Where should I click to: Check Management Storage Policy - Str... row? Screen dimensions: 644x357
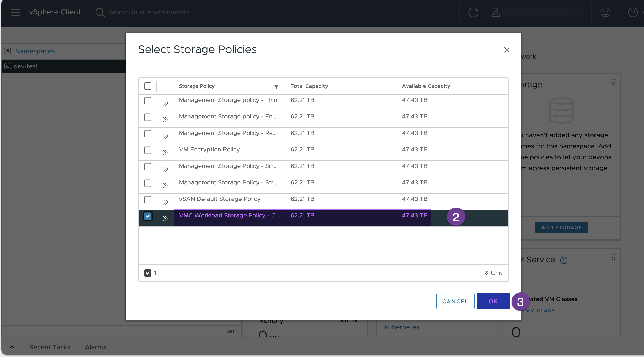click(x=148, y=183)
